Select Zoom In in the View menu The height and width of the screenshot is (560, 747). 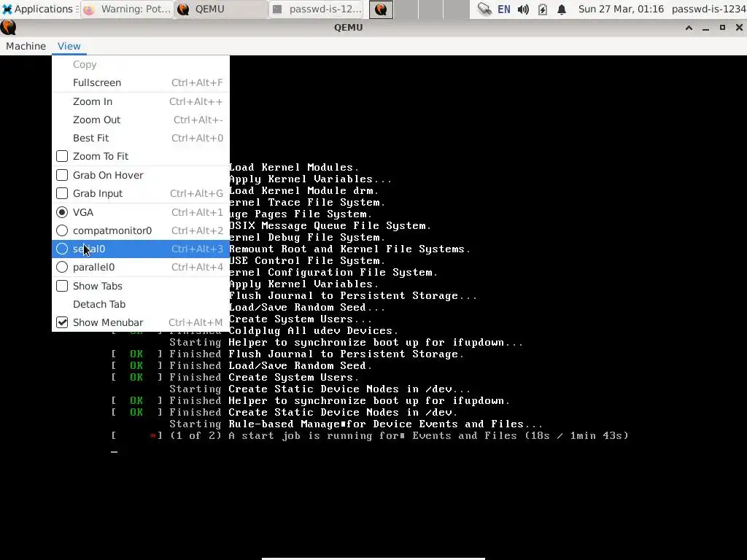tap(141, 101)
